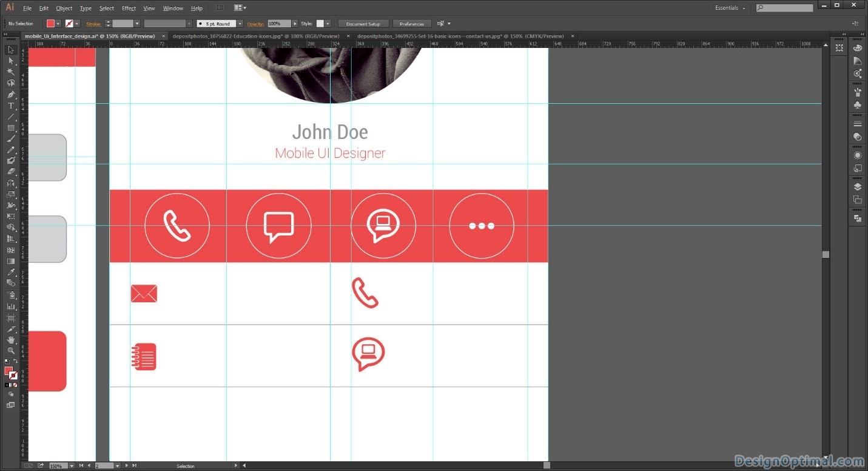Click the large Fill box in toolbox
Image resolution: width=868 pixels, height=471 pixels.
pos(8,371)
